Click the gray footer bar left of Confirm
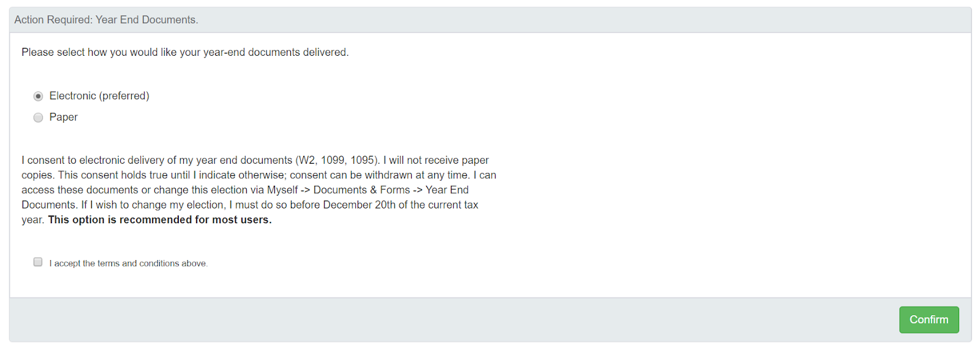The height and width of the screenshot is (352, 980). pos(429,319)
